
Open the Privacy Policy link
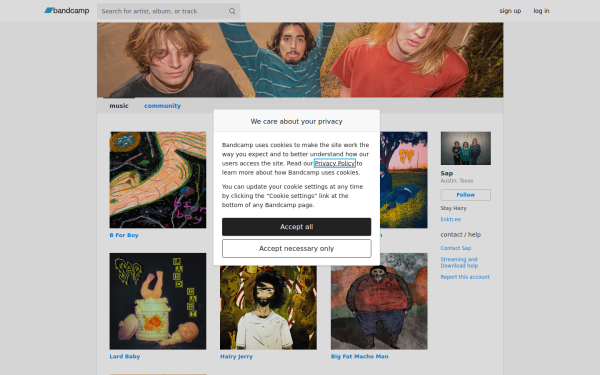(335, 163)
